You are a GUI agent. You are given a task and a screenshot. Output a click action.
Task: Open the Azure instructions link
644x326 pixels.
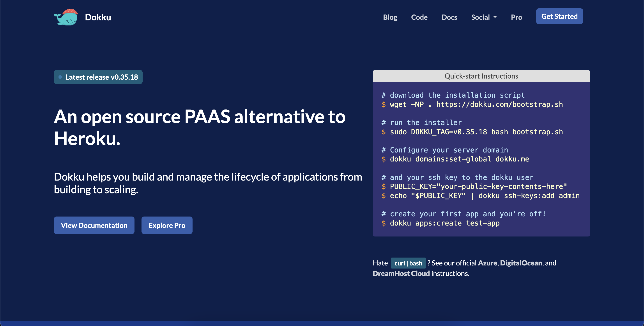click(x=488, y=263)
